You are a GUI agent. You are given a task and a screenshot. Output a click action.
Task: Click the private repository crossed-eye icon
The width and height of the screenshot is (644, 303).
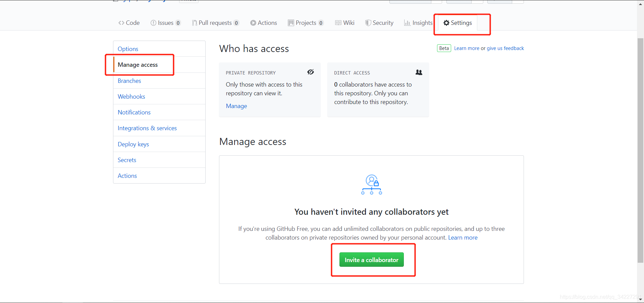click(x=311, y=72)
